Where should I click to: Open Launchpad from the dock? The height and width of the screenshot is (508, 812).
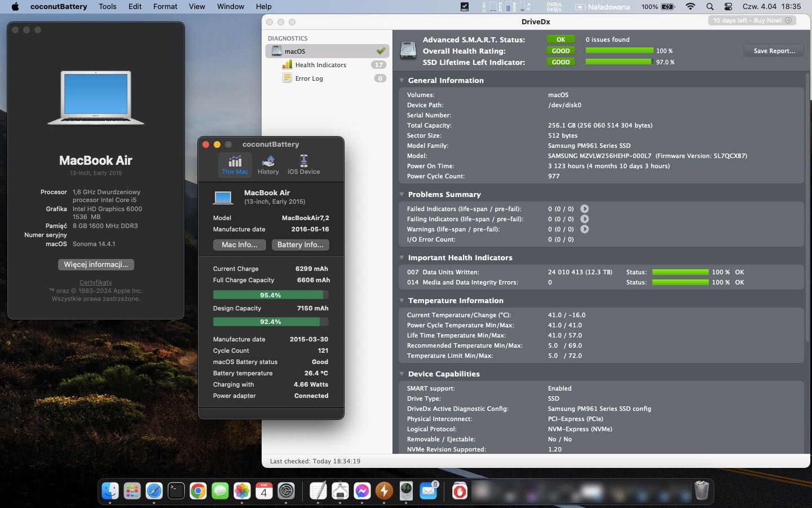[x=132, y=491]
